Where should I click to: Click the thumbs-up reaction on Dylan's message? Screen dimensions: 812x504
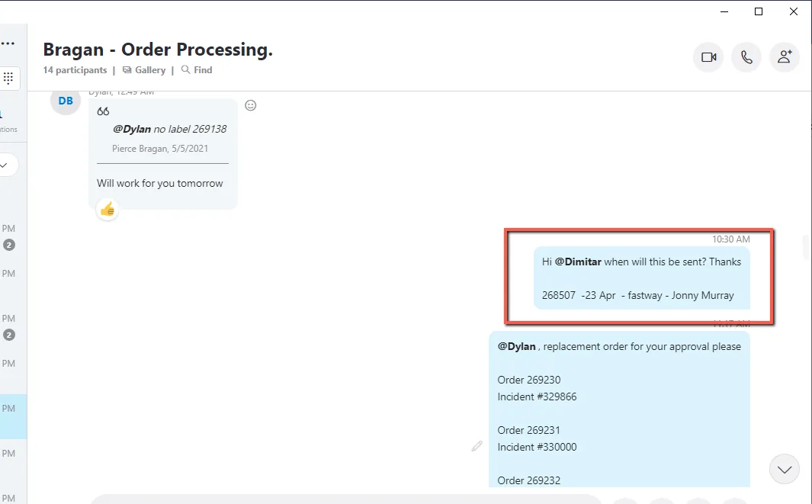pos(108,210)
